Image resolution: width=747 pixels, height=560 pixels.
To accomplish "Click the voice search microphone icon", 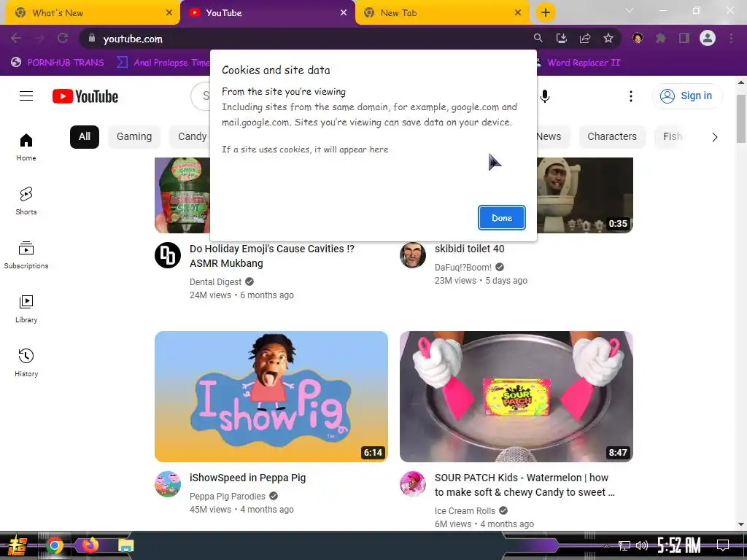I will [x=545, y=96].
